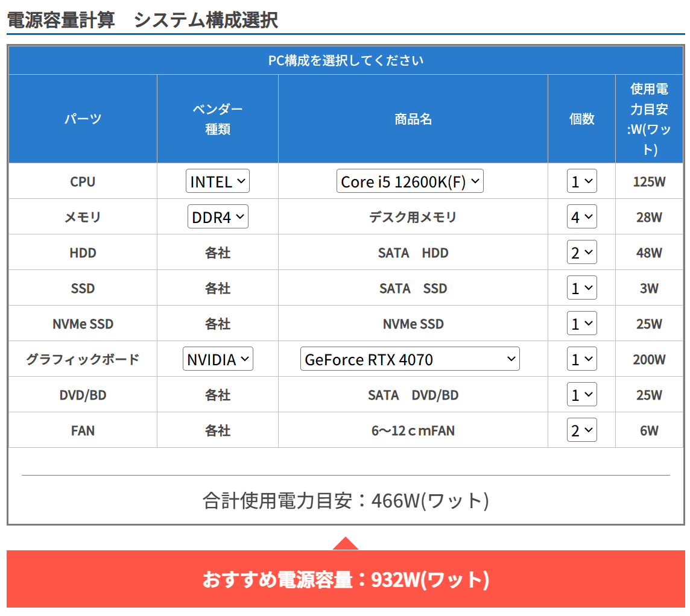This screenshot has width=690, height=616.
Task: Click the CPU row label in パーツ column
Action: 83,181
